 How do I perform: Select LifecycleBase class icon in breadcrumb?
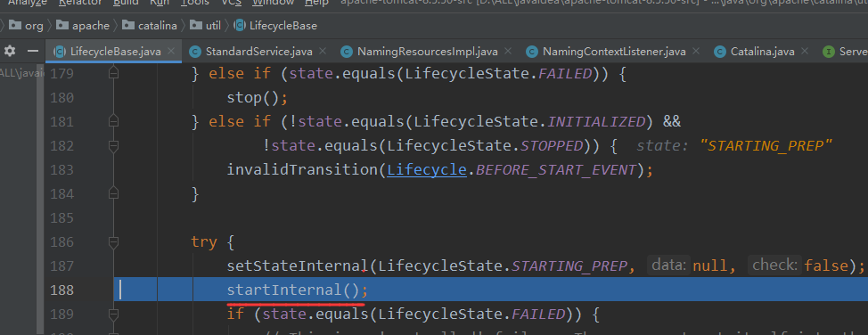coord(240,26)
